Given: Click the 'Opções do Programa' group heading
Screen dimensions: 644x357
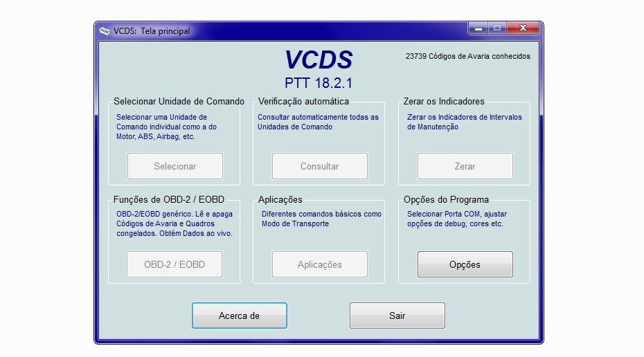Looking at the screenshot, I should (446, 199).
